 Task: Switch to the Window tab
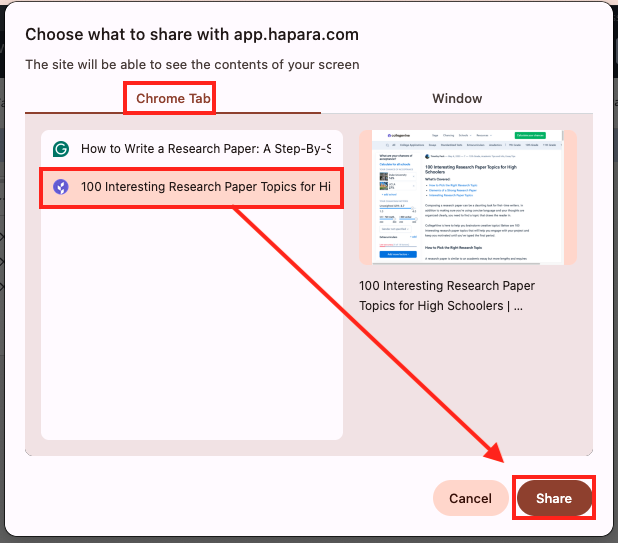coord(457,99)
